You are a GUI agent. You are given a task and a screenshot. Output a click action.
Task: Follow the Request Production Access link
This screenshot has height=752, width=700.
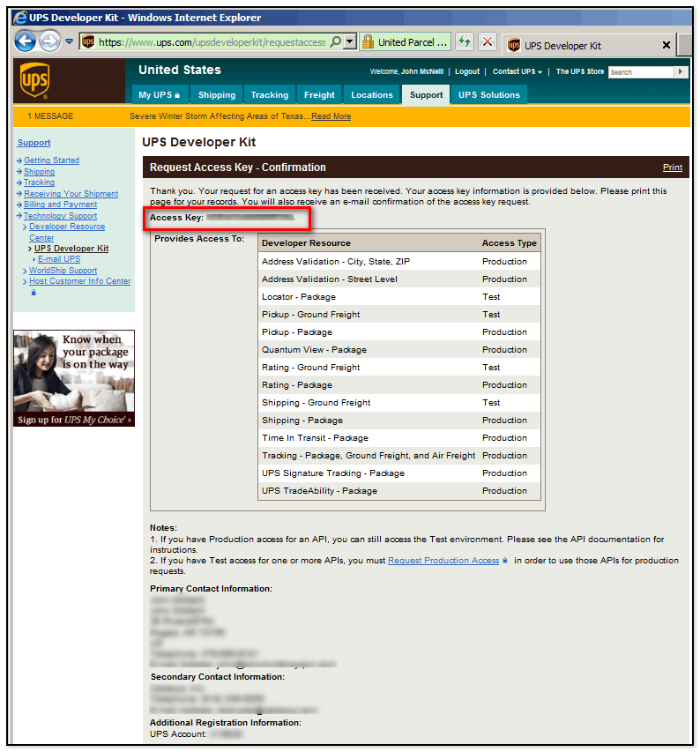(x=443, y=561)
